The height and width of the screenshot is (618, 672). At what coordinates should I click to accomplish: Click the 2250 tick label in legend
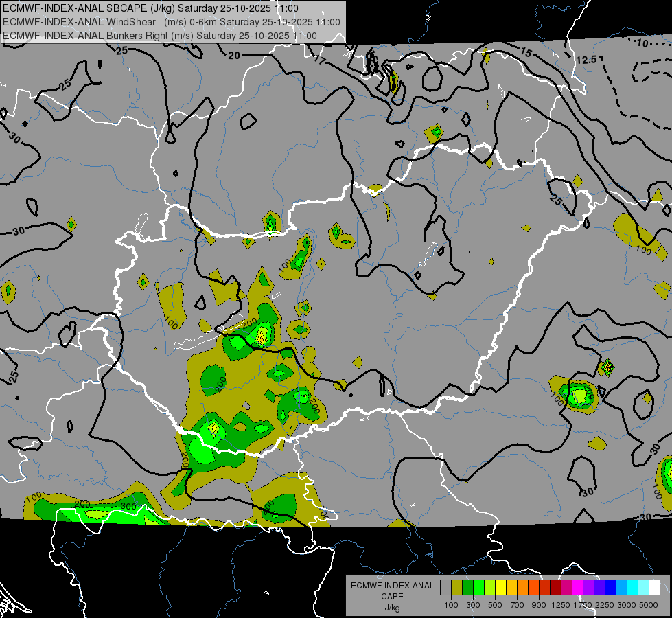pyautogui.click(x=605, y=605)
